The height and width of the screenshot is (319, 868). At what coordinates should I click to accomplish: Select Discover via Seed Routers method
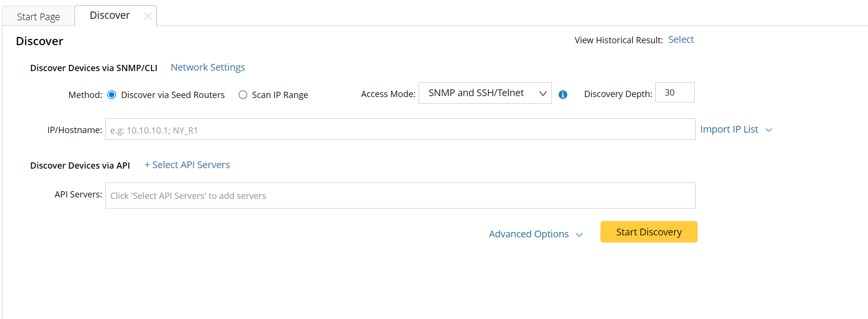click(x=112, y=95)
